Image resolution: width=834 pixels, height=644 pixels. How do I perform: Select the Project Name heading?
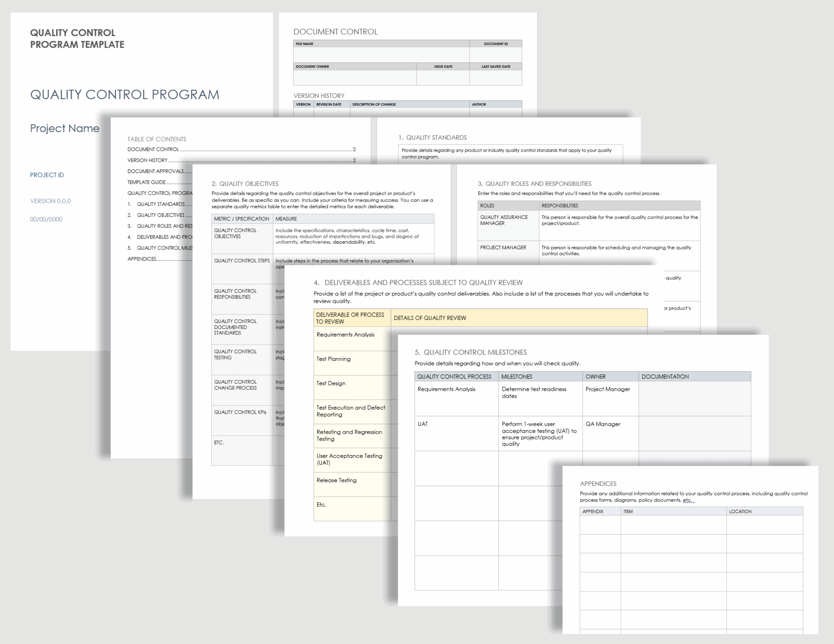pyautogui.click(x=65, y=128)
